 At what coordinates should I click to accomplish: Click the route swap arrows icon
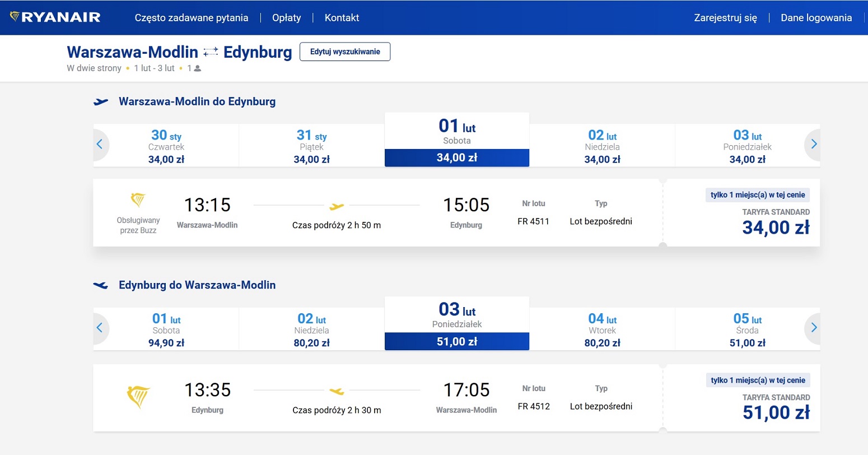coord(211,52)
